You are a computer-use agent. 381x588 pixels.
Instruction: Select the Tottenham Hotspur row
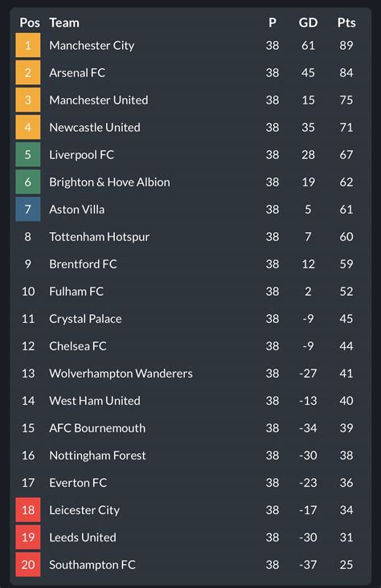[x=190, y=237]
